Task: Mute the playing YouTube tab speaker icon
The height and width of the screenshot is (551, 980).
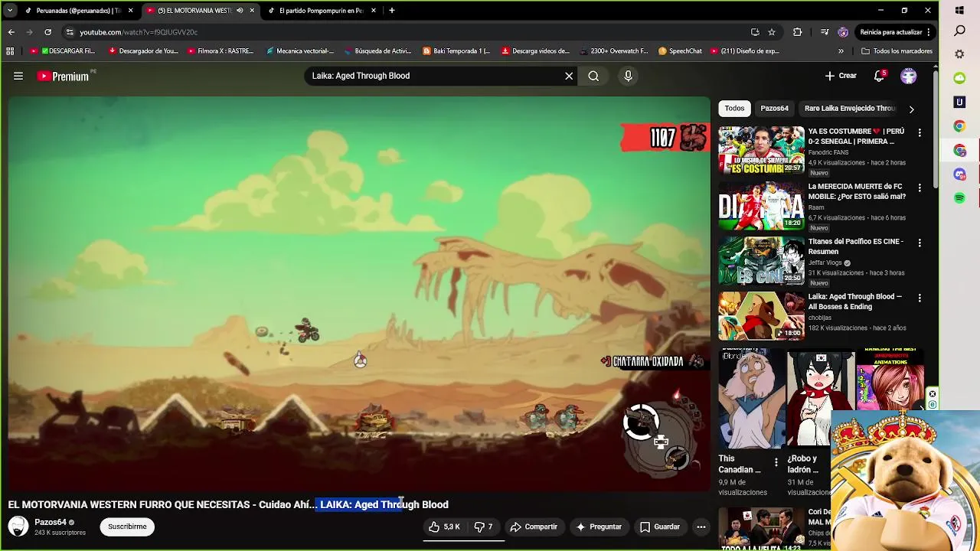Action: click(x=240, y=11)
